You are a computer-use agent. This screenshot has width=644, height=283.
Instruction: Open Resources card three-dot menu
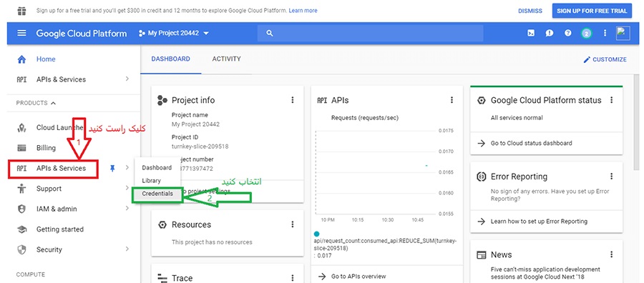pos(293,224)
